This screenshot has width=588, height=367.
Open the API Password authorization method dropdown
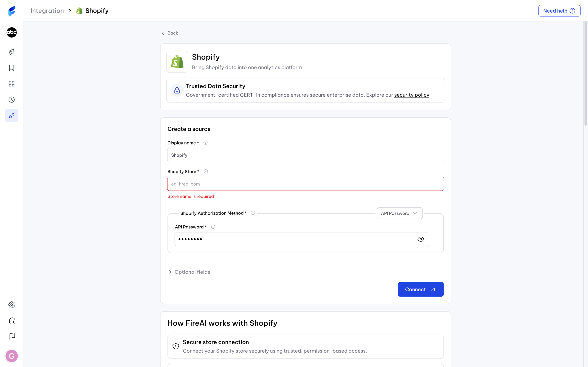click(399, 213)
